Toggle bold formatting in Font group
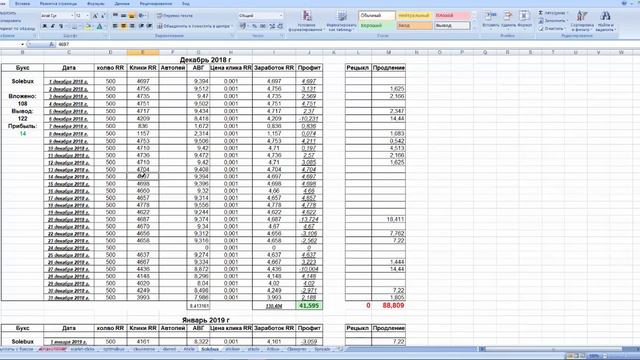 click(x=44, y=26)
